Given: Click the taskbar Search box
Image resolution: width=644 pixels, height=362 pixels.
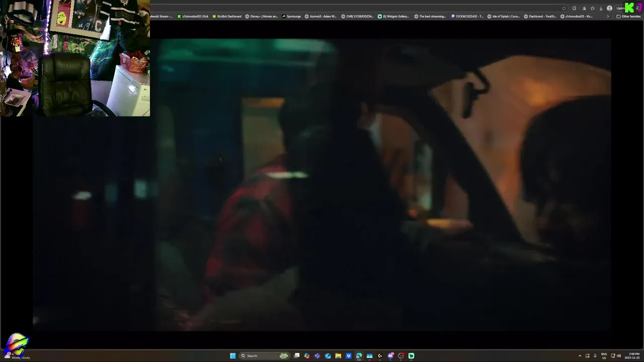Looking at the screenshot, I should (x=265, y=356).
